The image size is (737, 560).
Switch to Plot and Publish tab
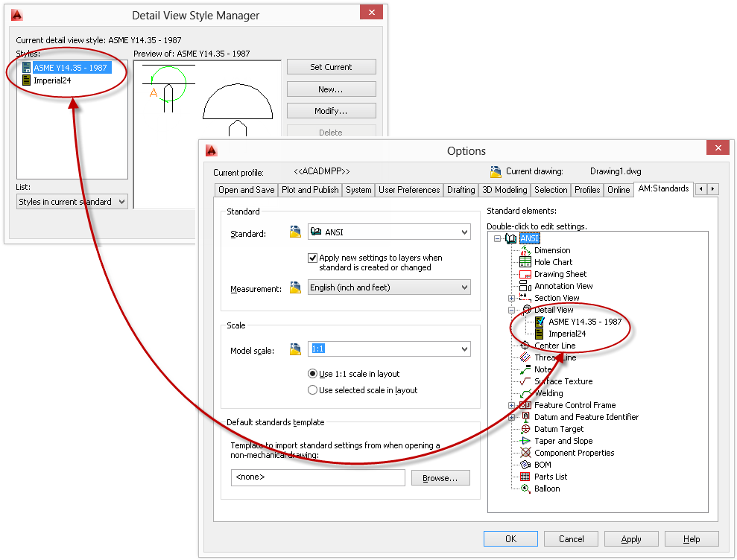click(x=310, y=190)
